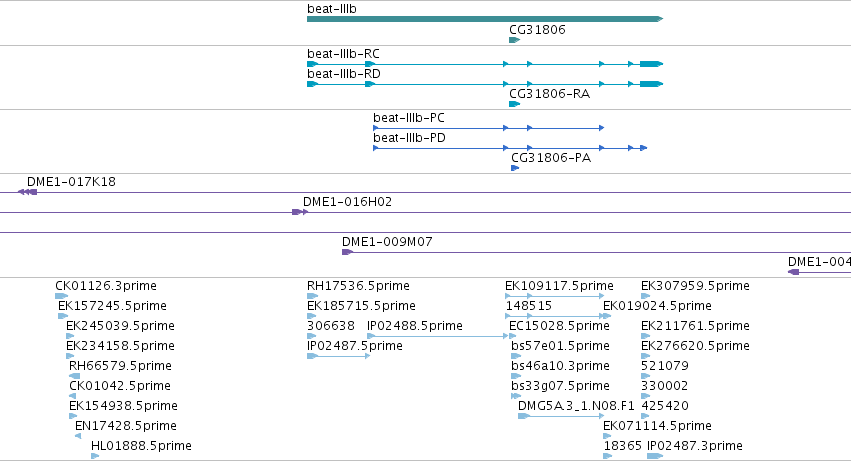The height and width of the screenshot is (461, 851).
Task: Open the CG31806-RA transcript feature
Action: pyautogui.click(x=515, y=104)
